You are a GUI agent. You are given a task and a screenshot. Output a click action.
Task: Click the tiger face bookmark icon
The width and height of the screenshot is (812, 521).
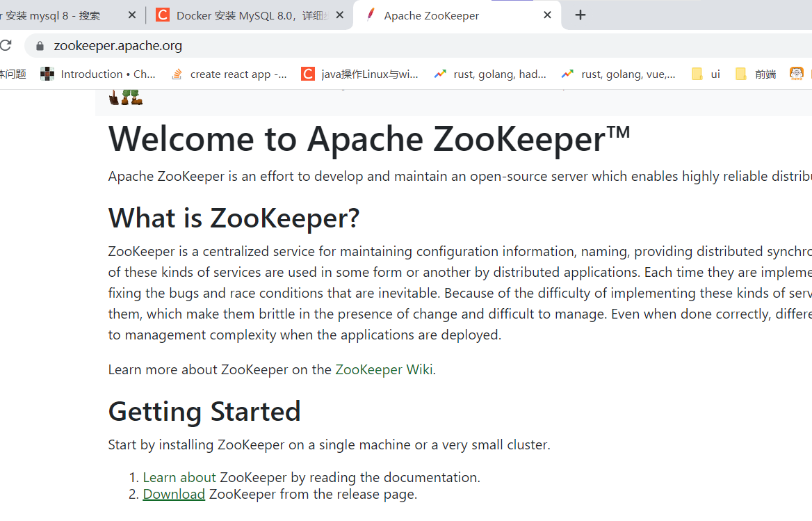click(x=797, y=74)
